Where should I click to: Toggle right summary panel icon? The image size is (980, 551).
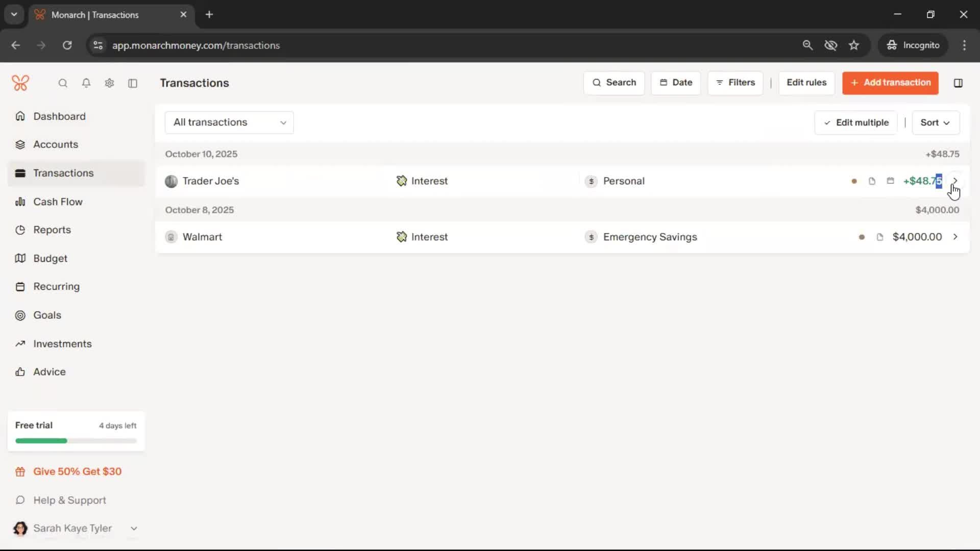[x=958, y=83]
